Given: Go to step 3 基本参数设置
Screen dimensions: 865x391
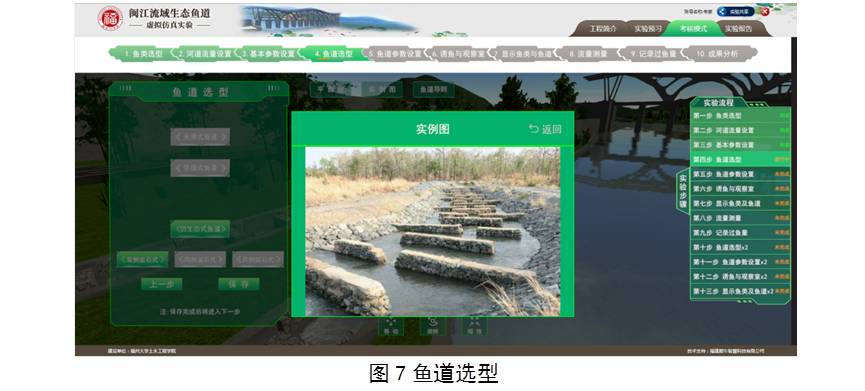Looking at the screenshot, I should pos(269,54).
